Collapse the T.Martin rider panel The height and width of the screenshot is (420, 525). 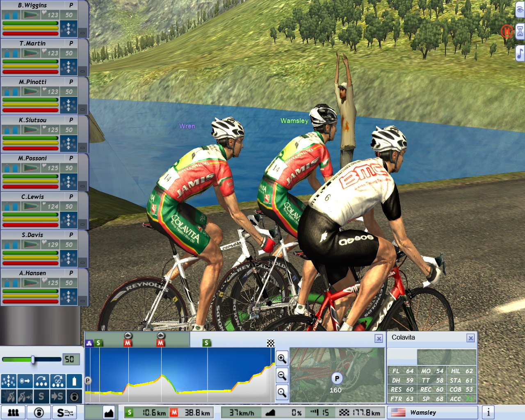click(82, 71)
